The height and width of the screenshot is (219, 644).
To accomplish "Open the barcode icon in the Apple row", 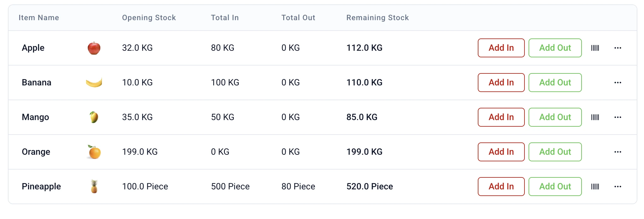I will (596, 48).
